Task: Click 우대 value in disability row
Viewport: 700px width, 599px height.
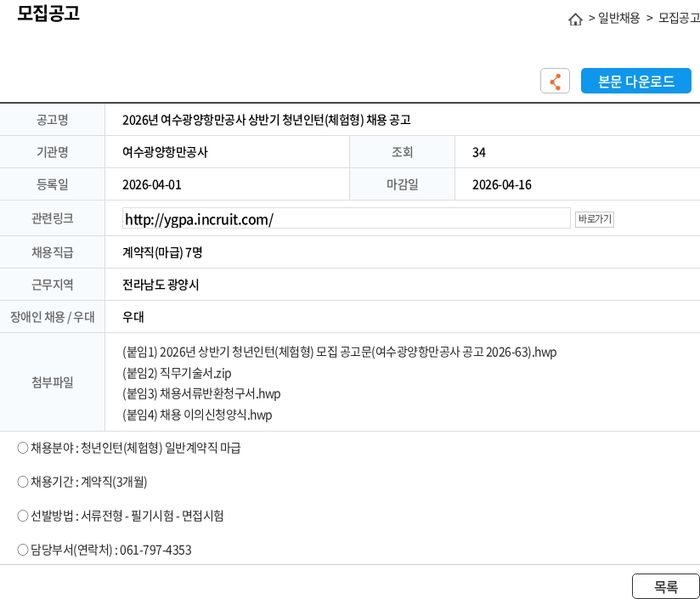Action: [x=133, y=317]
